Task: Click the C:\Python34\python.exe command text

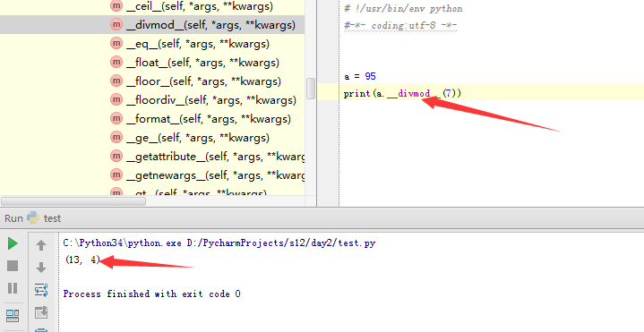Action: point(123,243)
